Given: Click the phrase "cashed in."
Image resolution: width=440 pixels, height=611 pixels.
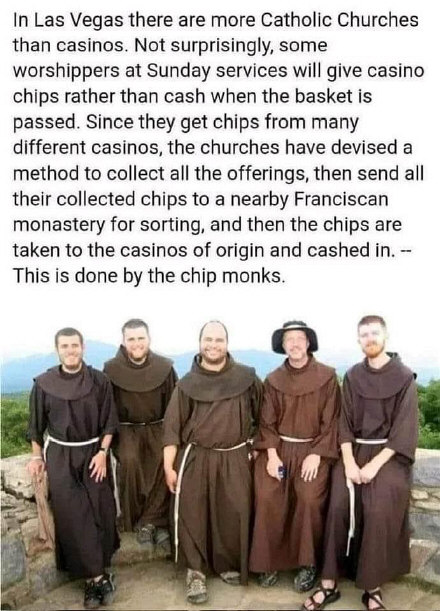Looking at the screenshot, I should pyautogui.click(x=351, y=250).
